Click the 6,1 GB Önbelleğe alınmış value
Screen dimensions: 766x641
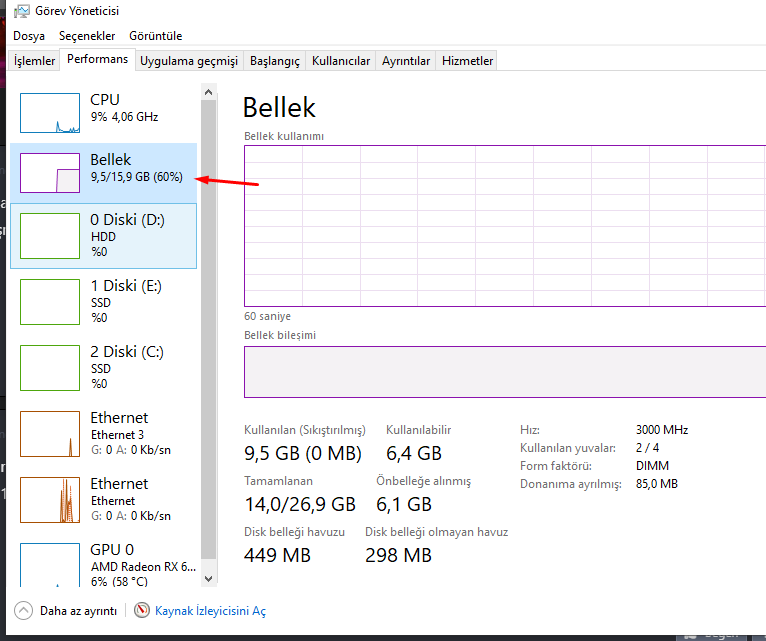404,504
